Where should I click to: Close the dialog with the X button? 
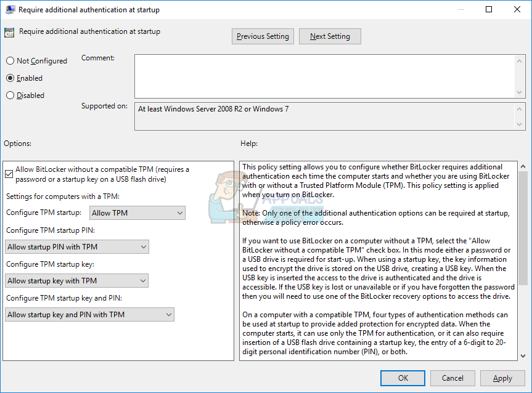pyautogui.click(x=517, y=9)
